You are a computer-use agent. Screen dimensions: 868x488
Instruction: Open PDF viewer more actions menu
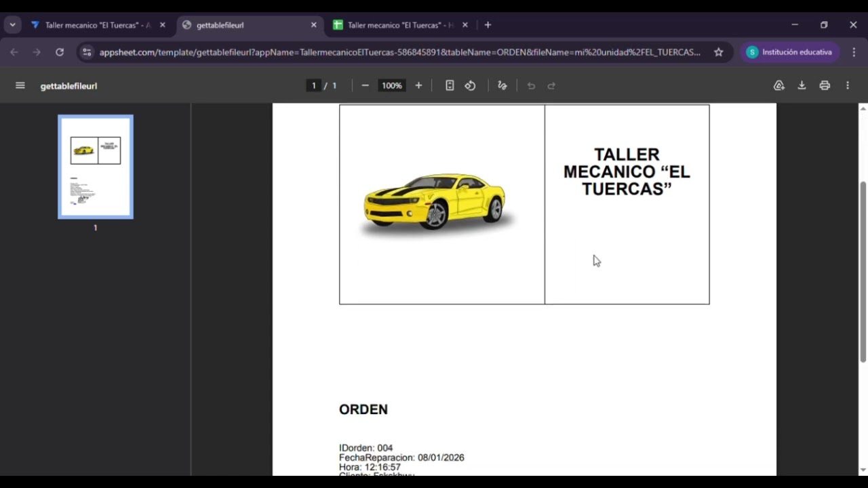(x=848, y=85)
